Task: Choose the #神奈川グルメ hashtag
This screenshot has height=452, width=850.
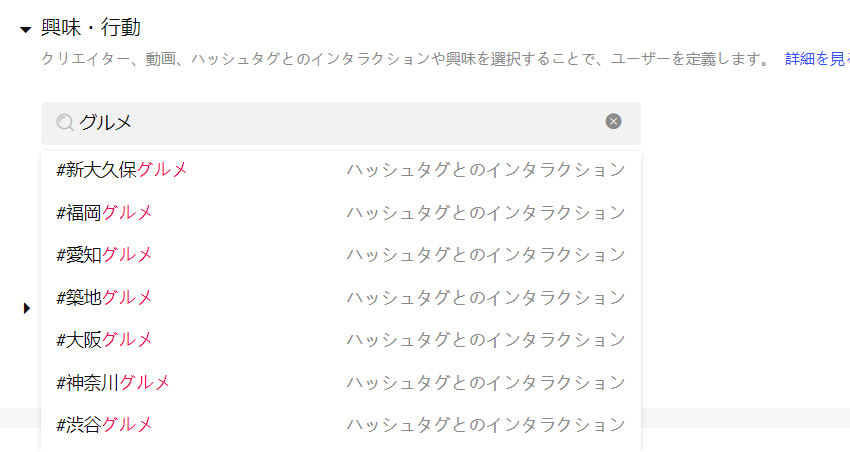Action: coord(340,382)
